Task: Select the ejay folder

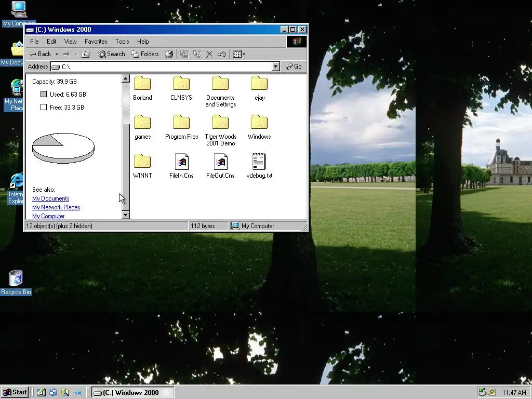Action: 259,88
